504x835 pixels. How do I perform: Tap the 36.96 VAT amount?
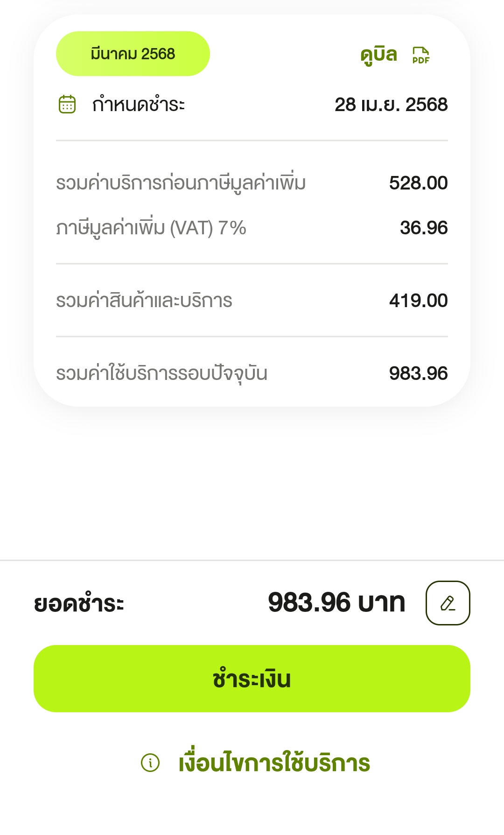(x=423, y=228)
